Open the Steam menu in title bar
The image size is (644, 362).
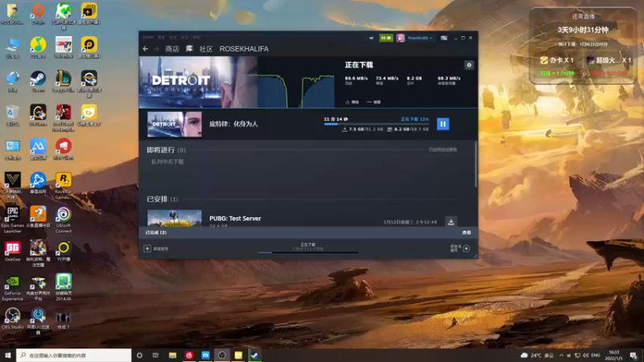coord(148,37)
